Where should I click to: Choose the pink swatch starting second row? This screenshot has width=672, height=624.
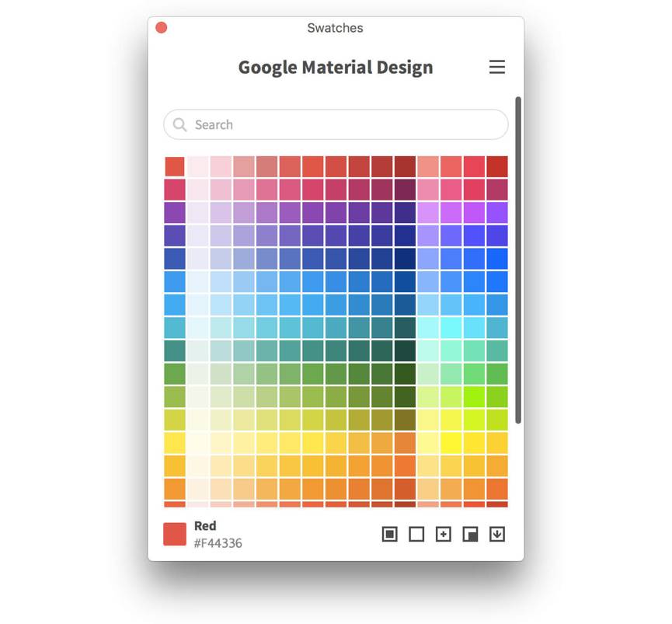[175, 190]
